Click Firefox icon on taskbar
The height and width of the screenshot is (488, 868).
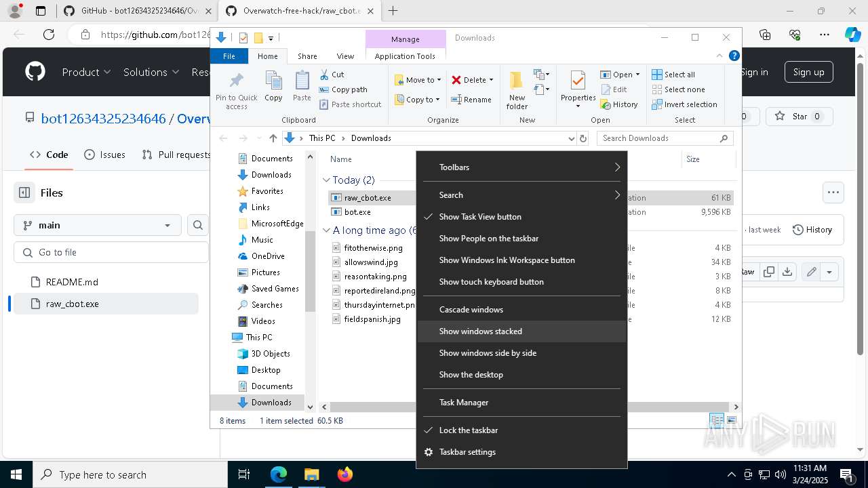pos(345,474)
